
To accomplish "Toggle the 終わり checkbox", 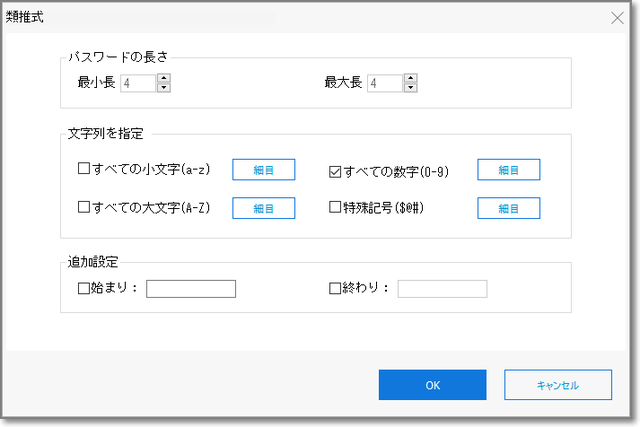I will point(335,289).
